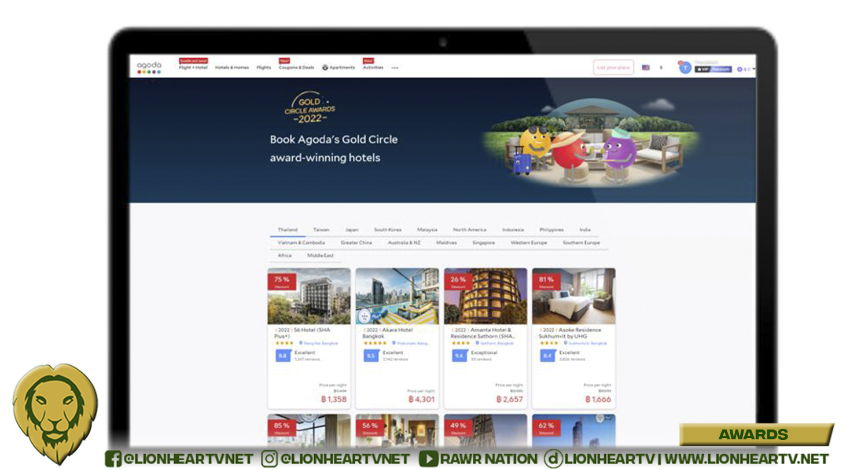
Task: Switch to the Japan tab
Action: [352, 230]
